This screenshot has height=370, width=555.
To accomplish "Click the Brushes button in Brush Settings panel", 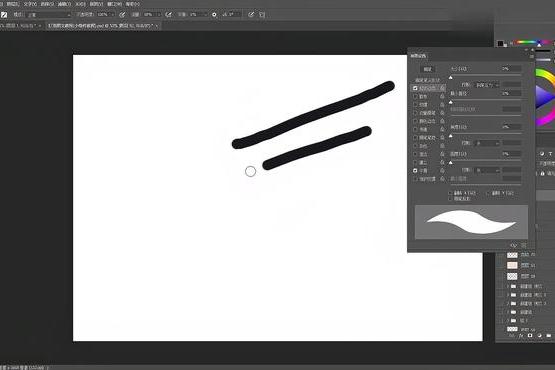I will tap(428, 69).
